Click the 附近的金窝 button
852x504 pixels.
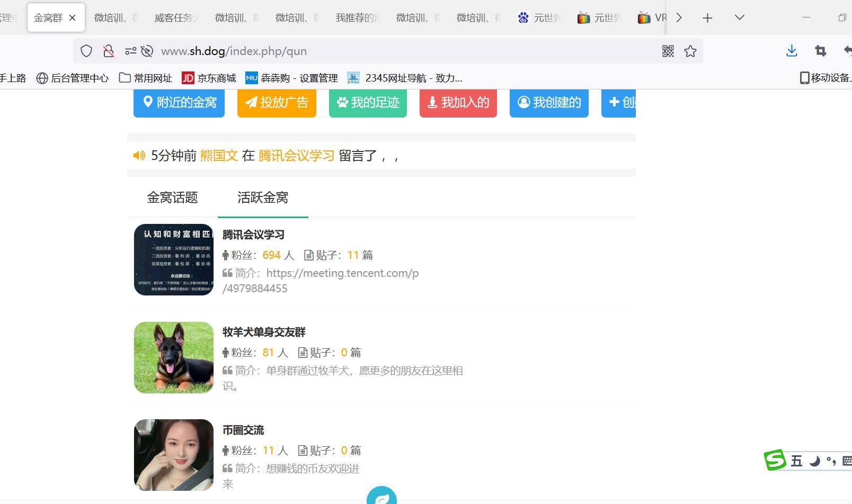point(179,102)
